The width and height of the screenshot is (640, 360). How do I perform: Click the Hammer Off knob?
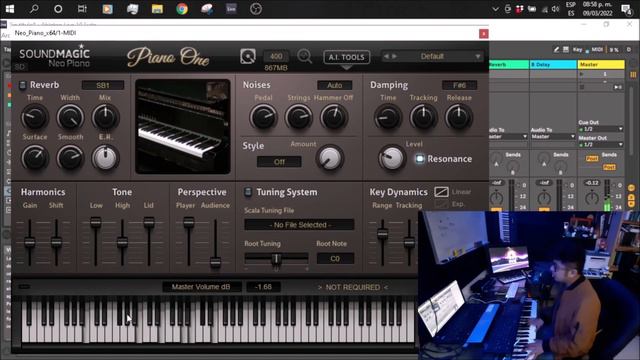click(x=334, y=118)
